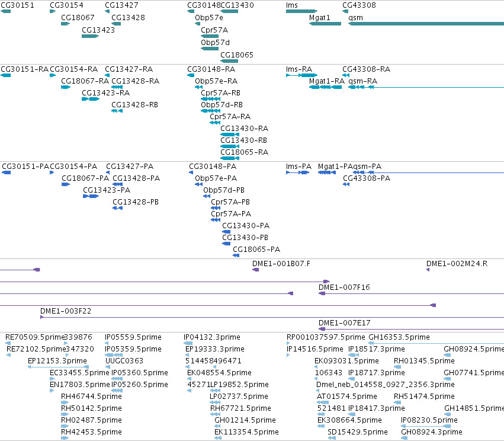Select the CG30151-RA transcript label
This screenshot has width=504, height=441.
coord(24,69)
